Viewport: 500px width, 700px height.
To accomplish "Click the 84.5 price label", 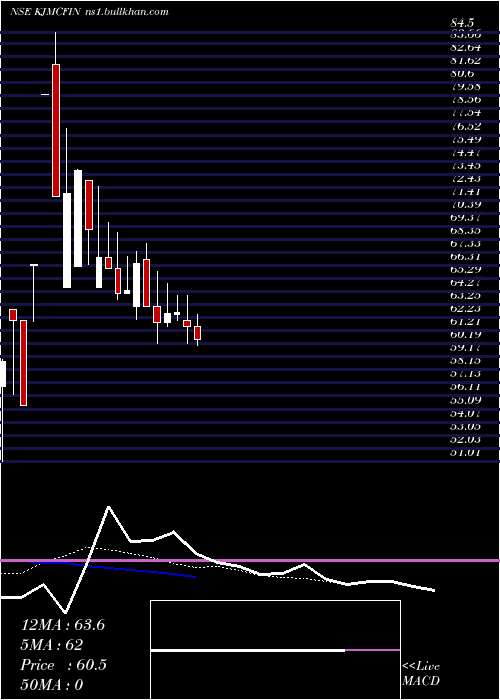I will (462, 23).
